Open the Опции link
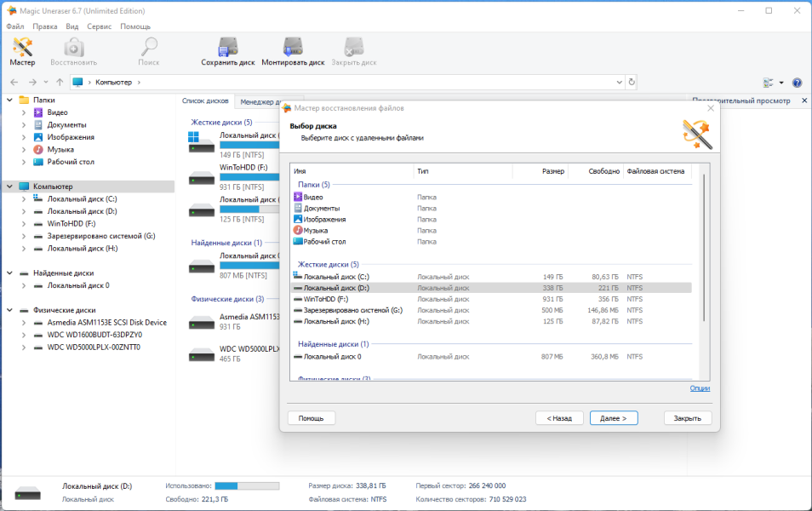Viewport: 812px width, 511px height. tap(700, 388)
